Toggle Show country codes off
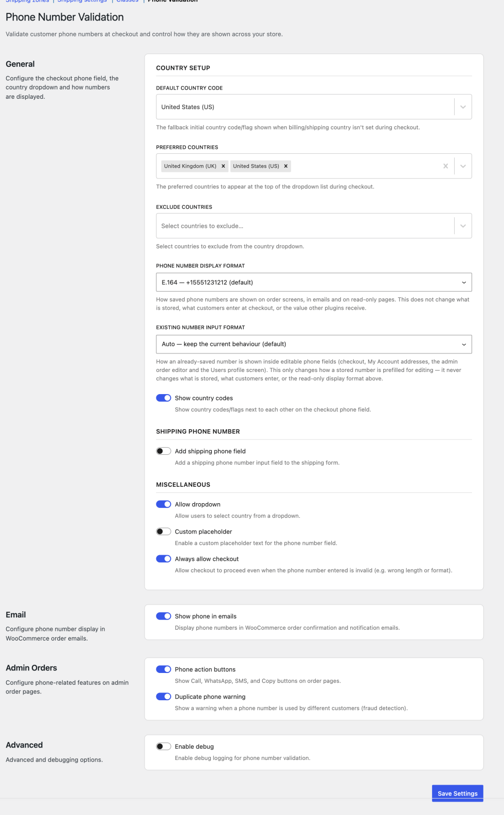 [x=164, y=398]
